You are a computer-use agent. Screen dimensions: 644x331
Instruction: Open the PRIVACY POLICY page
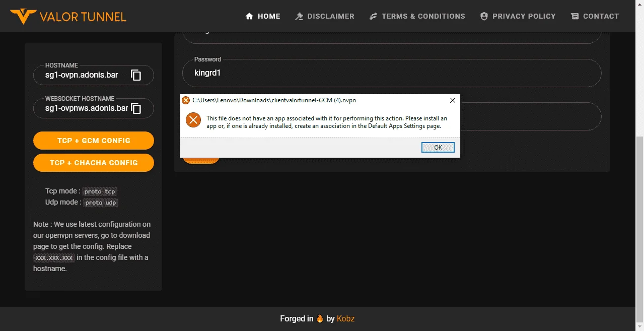(518, 16)
